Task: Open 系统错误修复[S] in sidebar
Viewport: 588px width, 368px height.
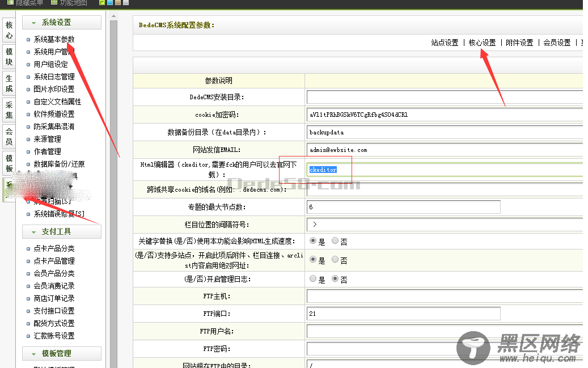Action: pyautogui.click(x=59, y=214)
